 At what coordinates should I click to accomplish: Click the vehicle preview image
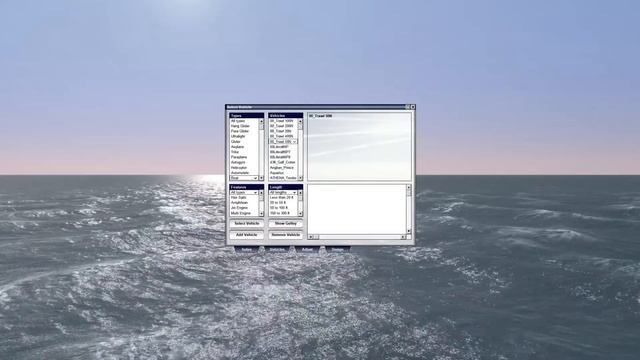pyautogui.click(x=359, y=146)
